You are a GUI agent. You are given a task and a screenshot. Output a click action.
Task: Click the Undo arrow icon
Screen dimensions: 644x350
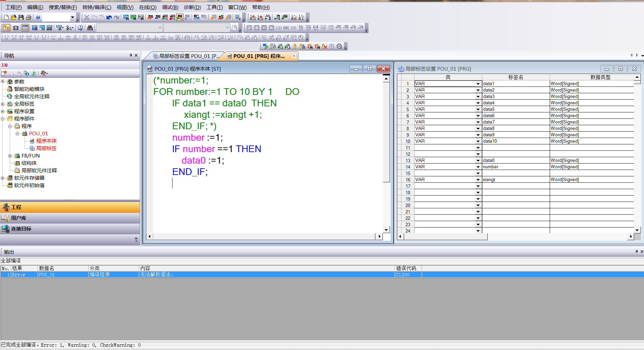[109, 17]
